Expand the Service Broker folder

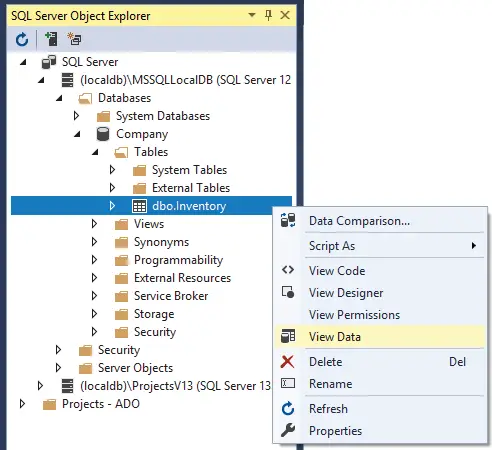click(x=94, y=296)
